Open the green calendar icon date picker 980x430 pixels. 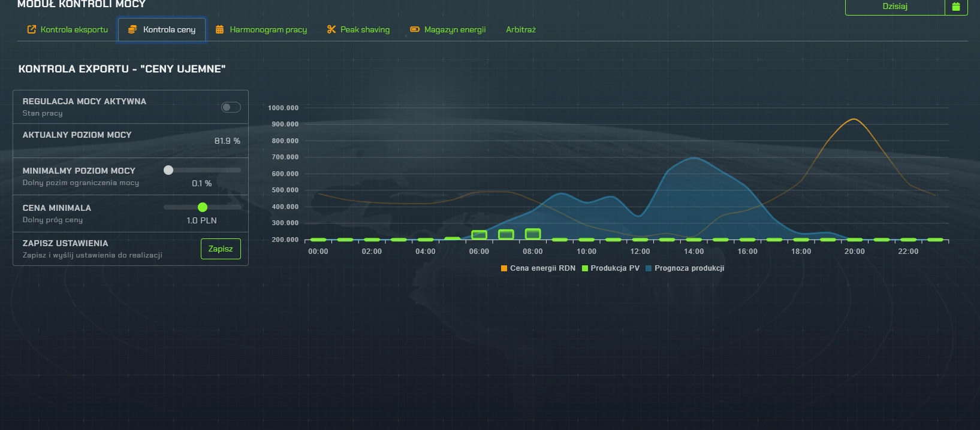956,7
